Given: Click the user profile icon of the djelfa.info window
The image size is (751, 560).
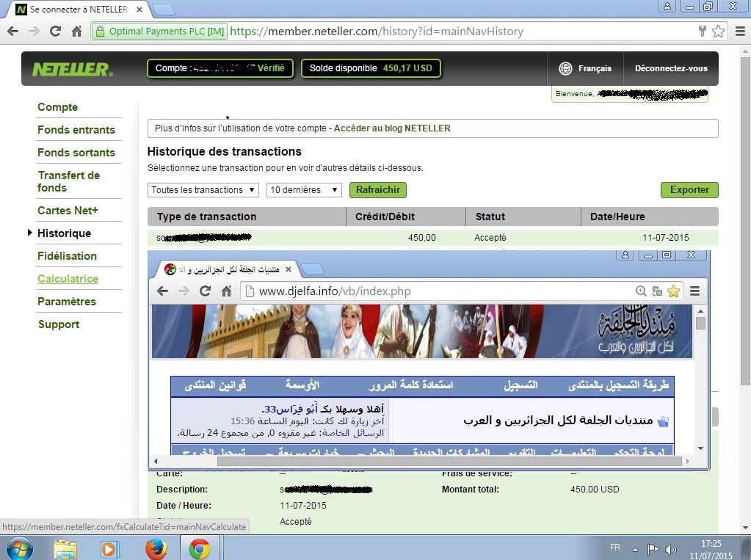Looking at the screenshot, I should [625, 255].
